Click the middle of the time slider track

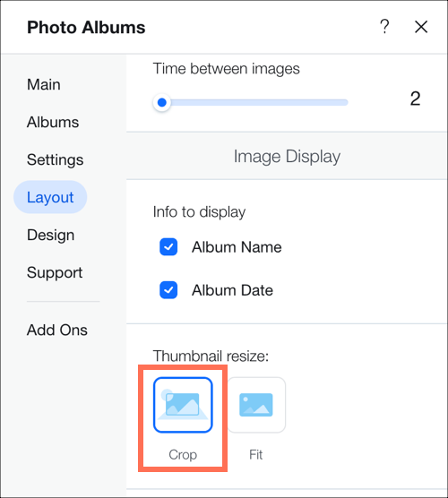(251, 103)
